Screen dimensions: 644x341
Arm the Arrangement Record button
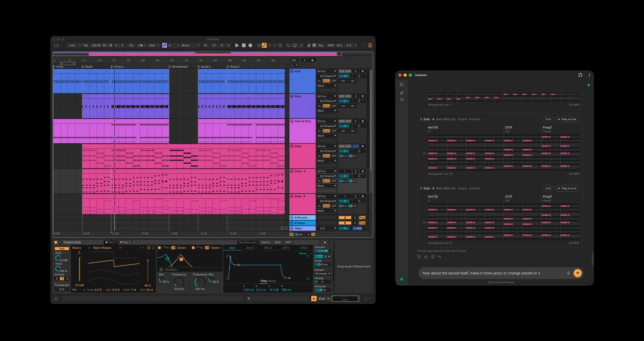point(250,46)
